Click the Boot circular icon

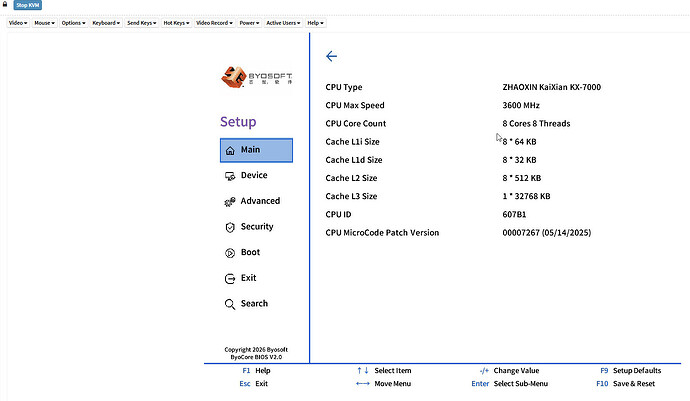tap(230, 253)
